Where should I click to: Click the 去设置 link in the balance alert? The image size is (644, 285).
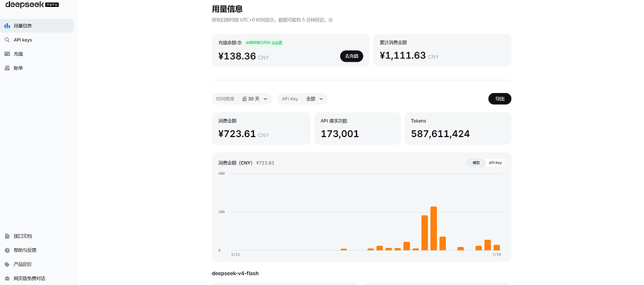[277, 43]
